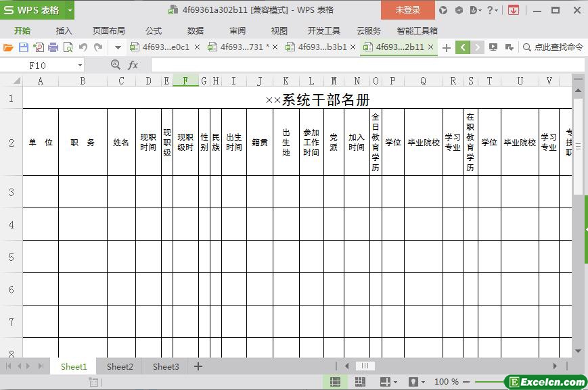Decrease zoom with the minus slider button
Viewport: 588px width, 390px height.
click(x=466, y=382)
